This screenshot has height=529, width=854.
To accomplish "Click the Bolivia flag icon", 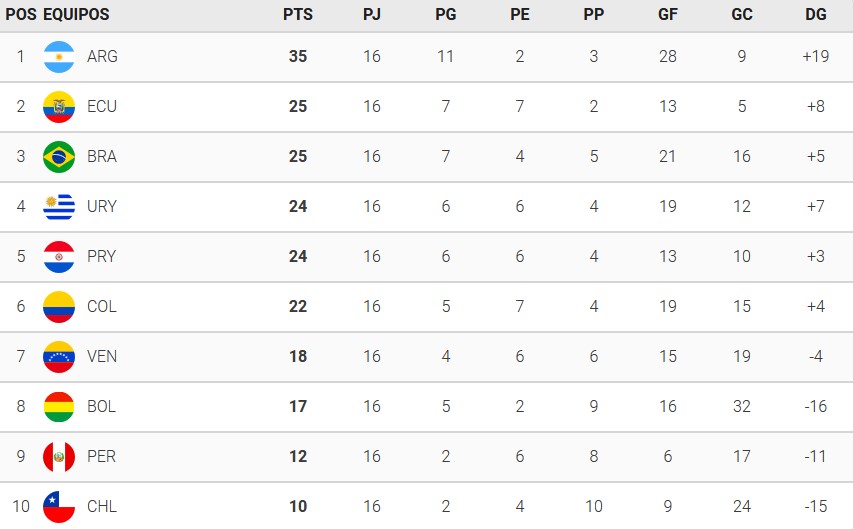I will (x=59, y=407).
